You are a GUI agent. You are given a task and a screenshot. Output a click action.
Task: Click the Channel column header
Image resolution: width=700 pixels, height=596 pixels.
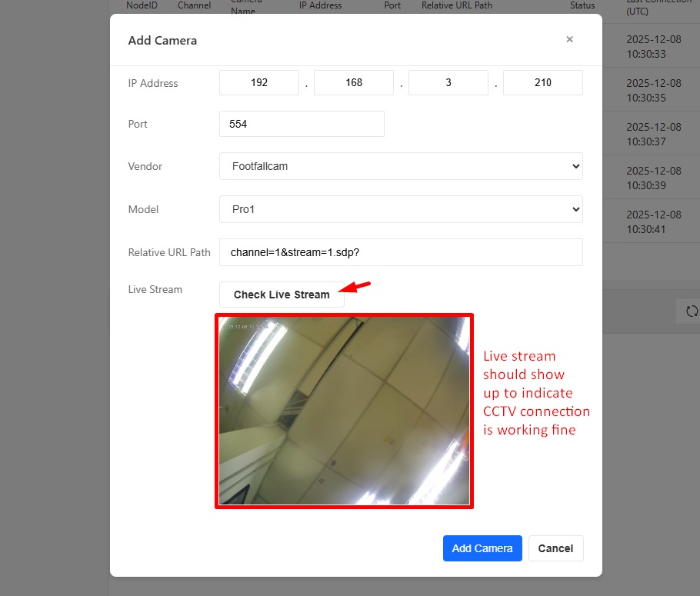(x=195, y=5)
